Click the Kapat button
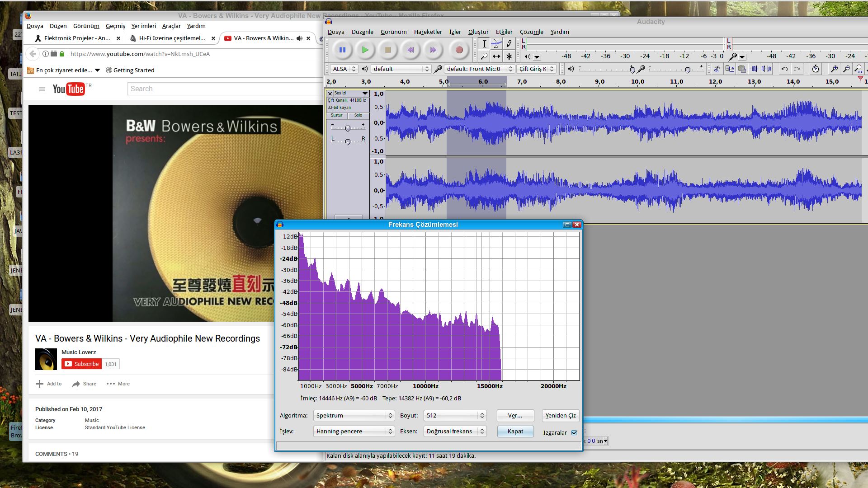Screen dimensions: 868x488 coord(515,431)
